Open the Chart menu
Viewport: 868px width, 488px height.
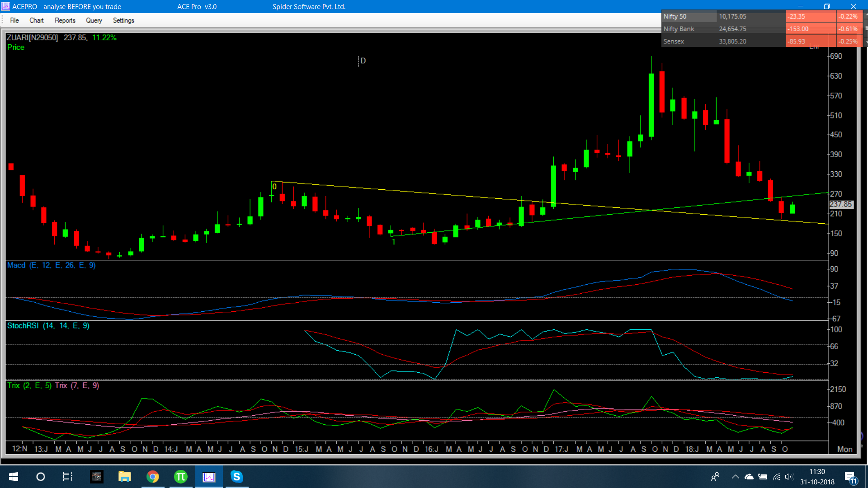click(36, 20)
